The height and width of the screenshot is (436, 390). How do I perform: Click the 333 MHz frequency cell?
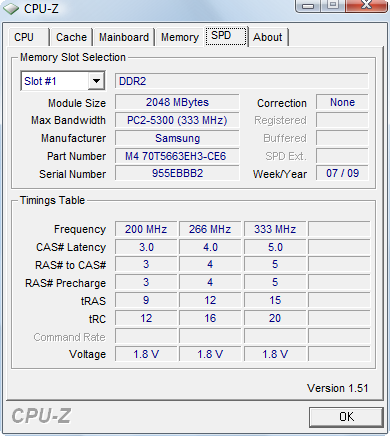tap(275, 229)
